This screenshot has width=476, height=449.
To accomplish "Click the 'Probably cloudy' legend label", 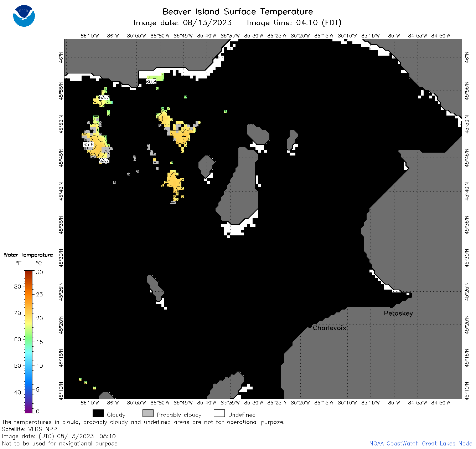I will pos(179,415).
